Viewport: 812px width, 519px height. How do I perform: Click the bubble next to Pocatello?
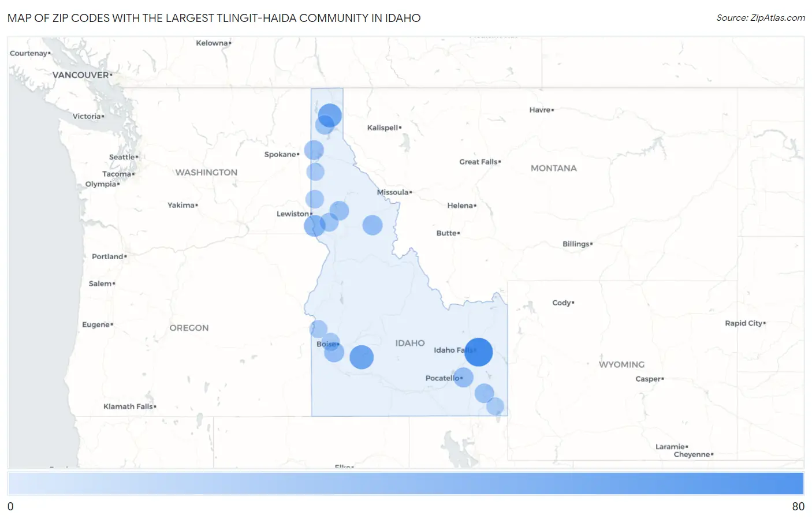tap(463, 378)
